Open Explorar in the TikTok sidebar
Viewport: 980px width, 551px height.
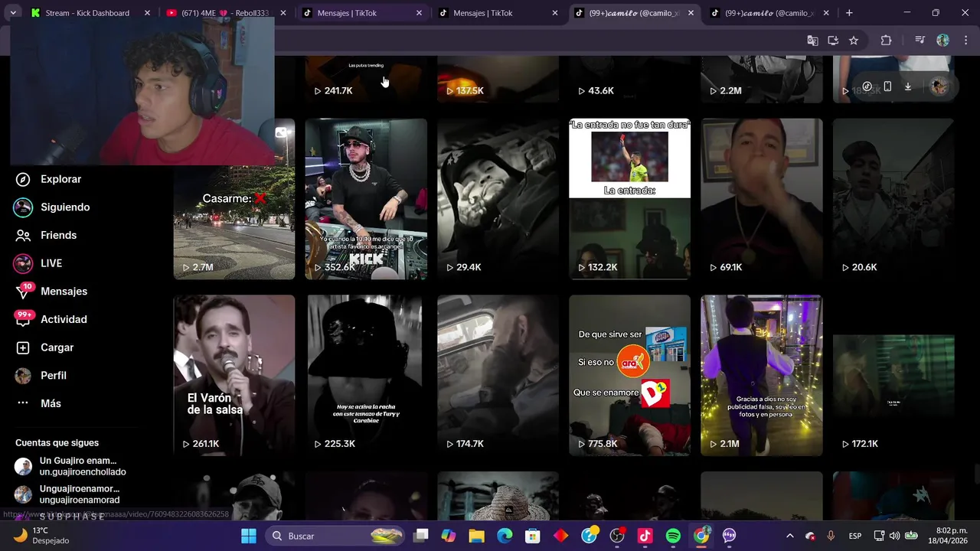pos(50,179)
